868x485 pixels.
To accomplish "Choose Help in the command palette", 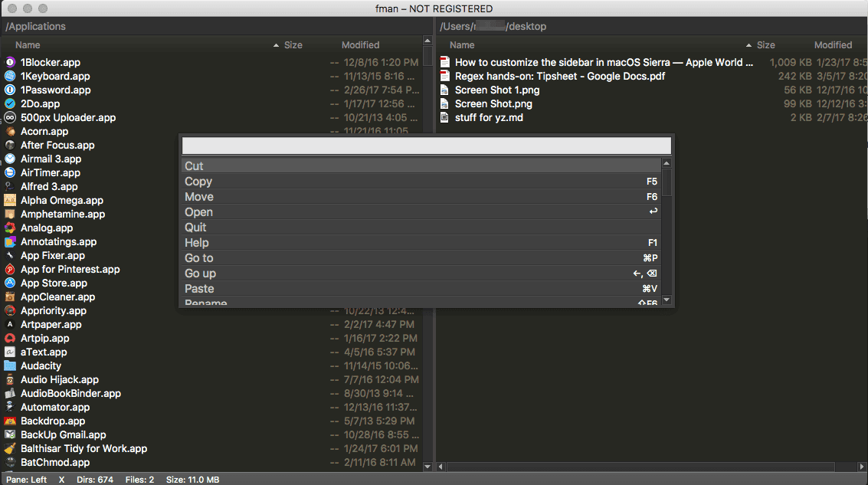I will pos(421,242).
